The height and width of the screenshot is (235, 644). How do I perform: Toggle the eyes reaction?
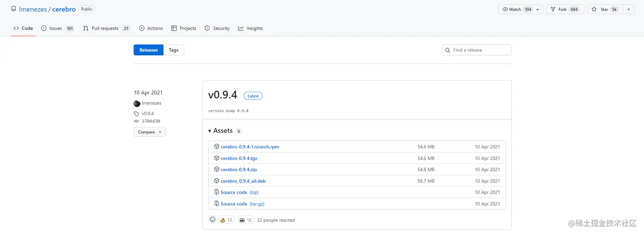pos(246,220)
